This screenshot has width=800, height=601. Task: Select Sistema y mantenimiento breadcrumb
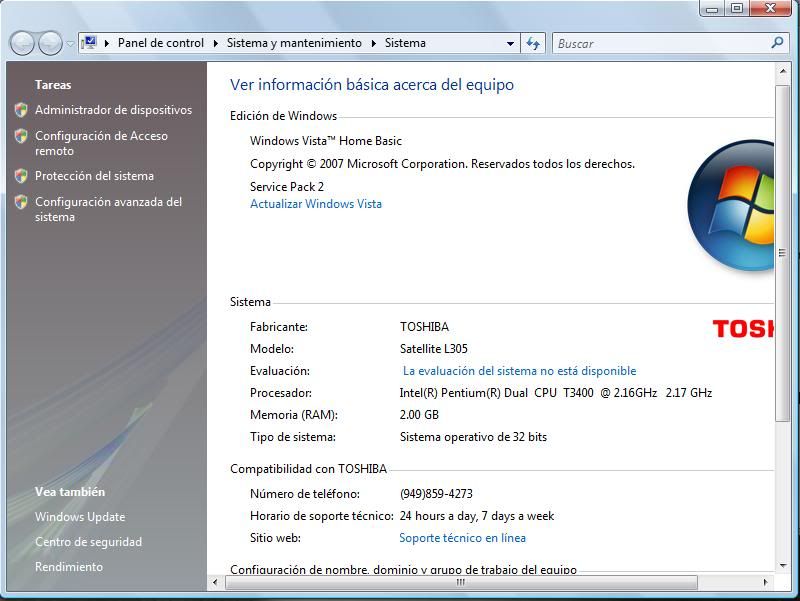(294, 43)
